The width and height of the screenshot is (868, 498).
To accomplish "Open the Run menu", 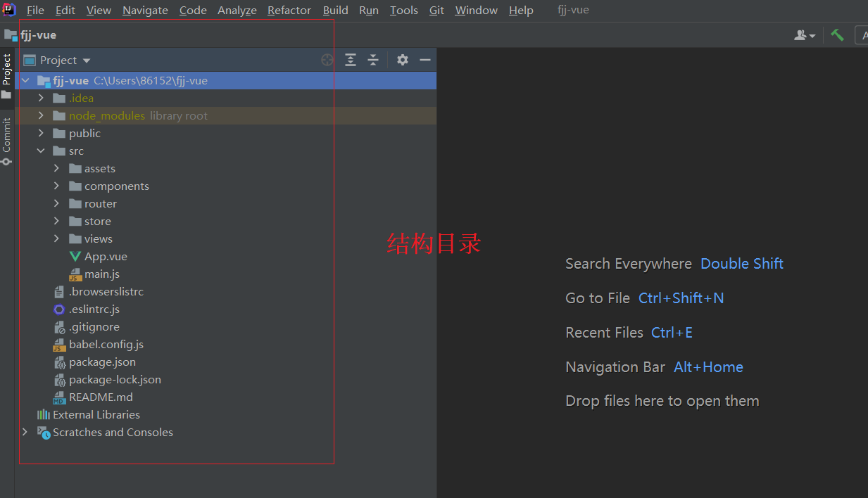I will [x=369, y=11].
